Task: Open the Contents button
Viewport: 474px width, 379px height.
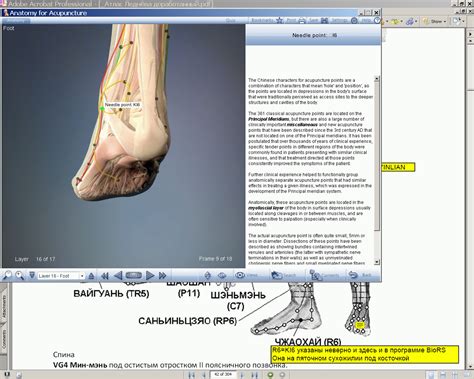Action: [315, 275]
